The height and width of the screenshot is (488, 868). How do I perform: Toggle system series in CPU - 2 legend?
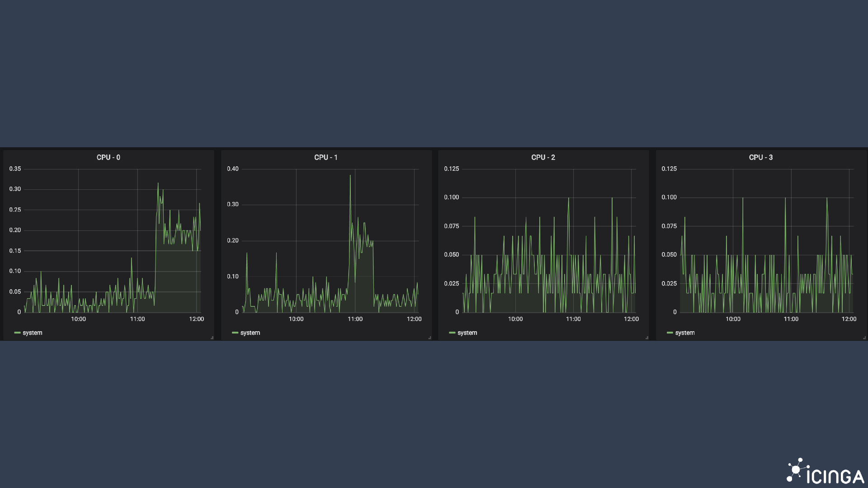(x=467, y=333)
